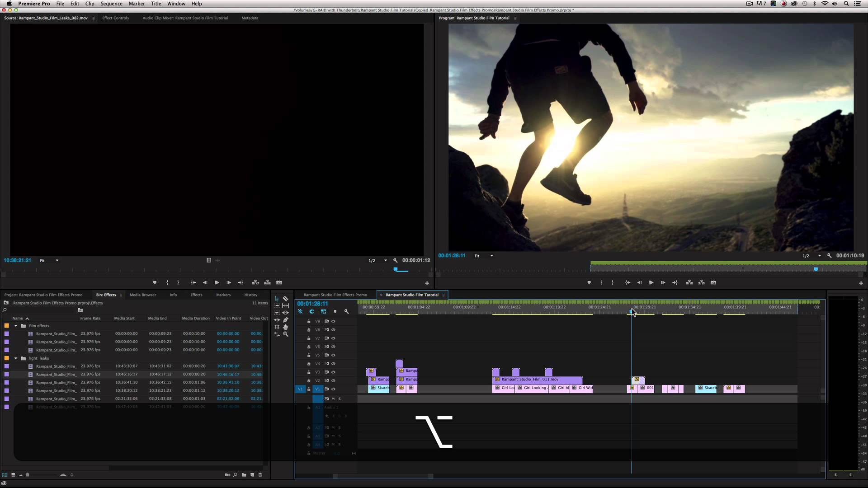Open find in bin panel
Image resolution: width=868 pixels, height=488 pixels.
235,475
